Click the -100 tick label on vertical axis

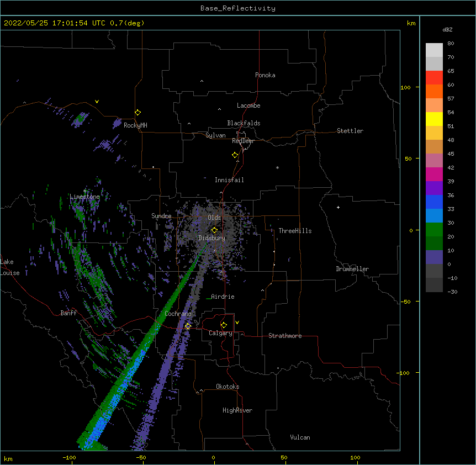[403, 373]
